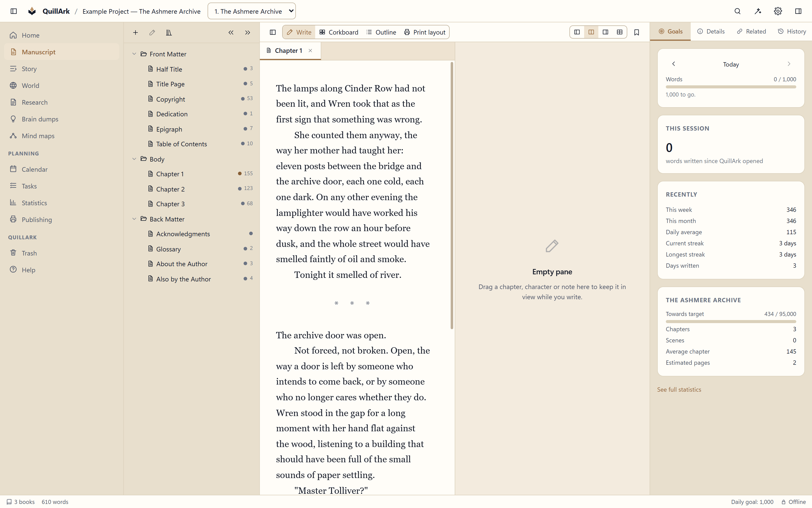Click the Towards target progress bar
The height and width of the screenshot is (508, 812).
[x=731, y=322]
